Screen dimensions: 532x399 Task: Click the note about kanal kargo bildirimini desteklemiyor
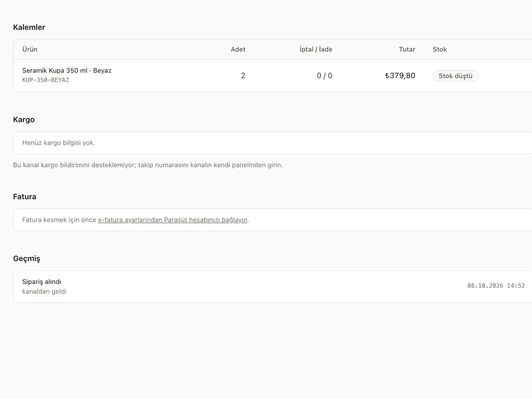(148, 165)
